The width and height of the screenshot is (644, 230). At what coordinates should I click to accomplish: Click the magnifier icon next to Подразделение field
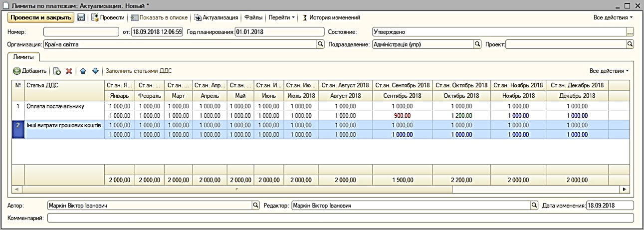(x=477, y=44)
